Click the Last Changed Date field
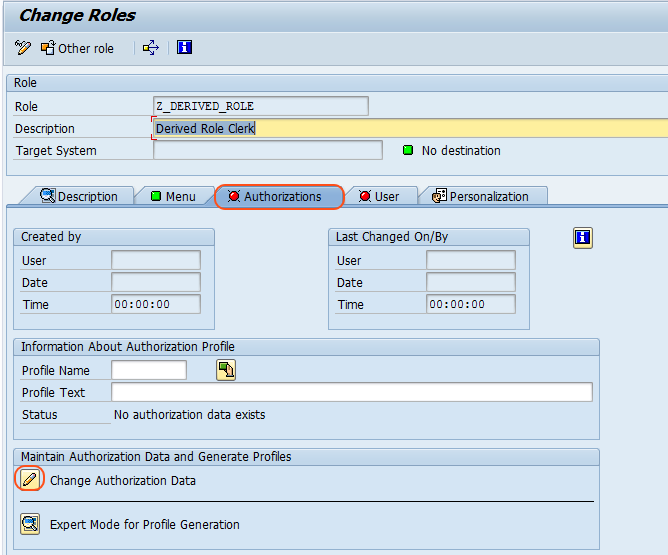The image size is (668, 555). 471,282
